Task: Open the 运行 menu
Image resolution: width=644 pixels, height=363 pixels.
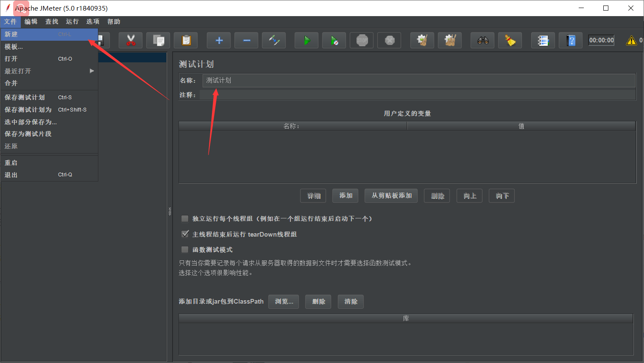Action: 72,22
